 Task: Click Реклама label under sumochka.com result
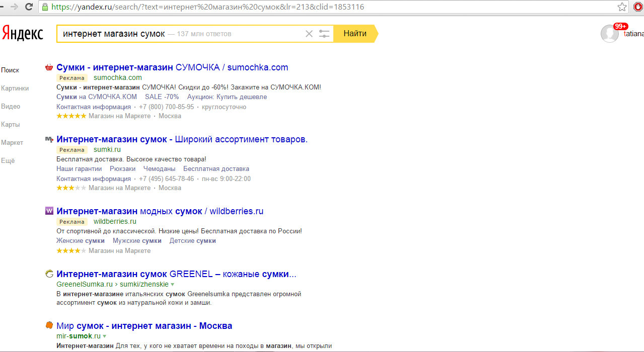click(x=71, y=78)
